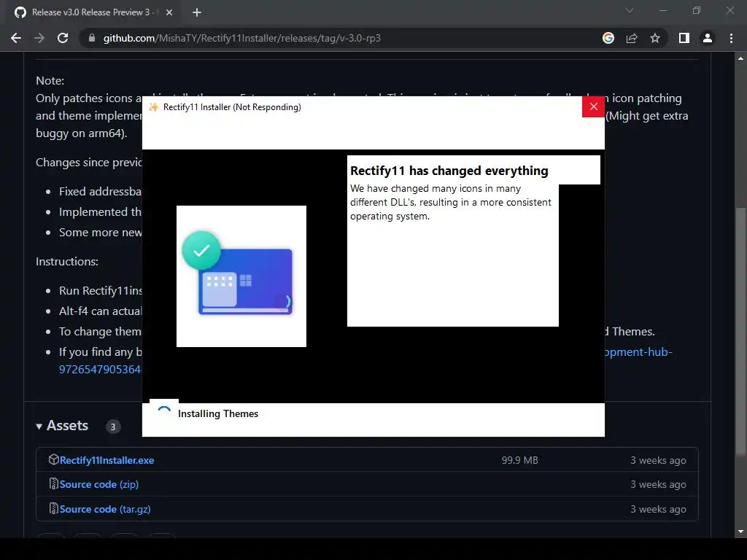Click the Rectify11 Installer sparkle title icon
Screen dimensions: 747x560
point(153,107)
